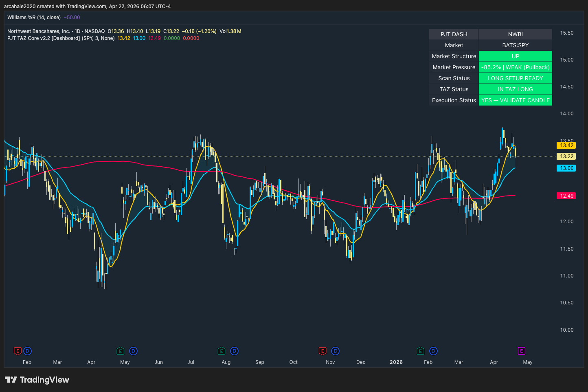Viewport: 588px width, 392px height.
Task: Select the Williams %R indicator legend
Action: pos(34,18)
